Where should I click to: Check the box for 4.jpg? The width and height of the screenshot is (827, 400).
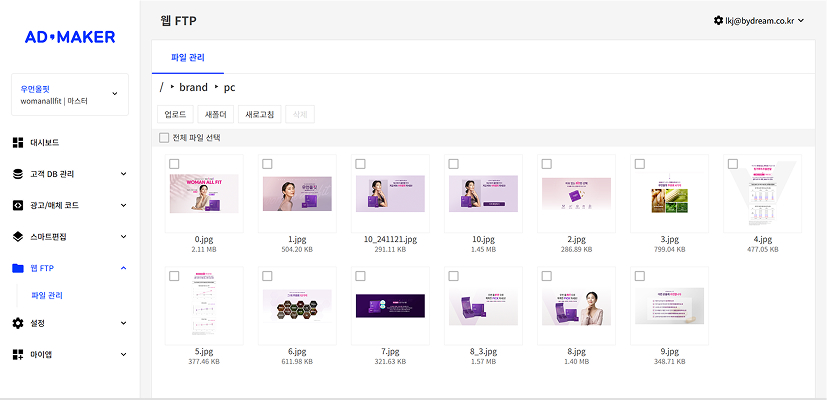[x=733, y=164]
